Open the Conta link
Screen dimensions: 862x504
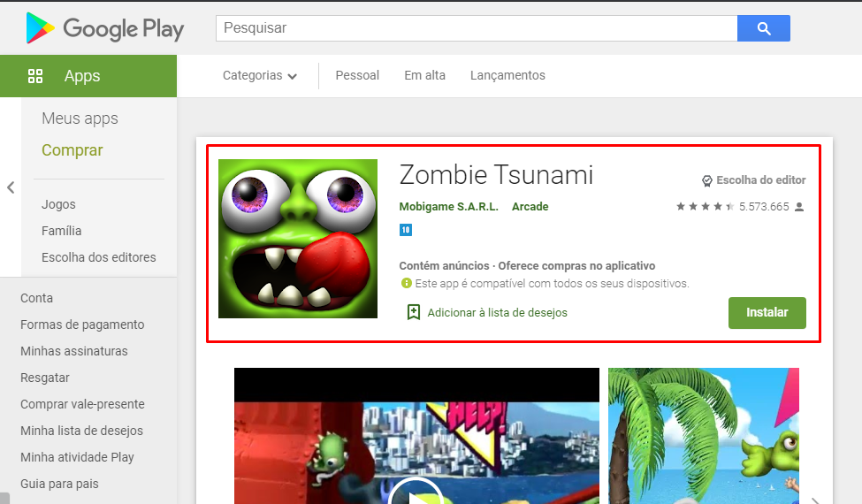pyautogui.click(x=37, y=298)
